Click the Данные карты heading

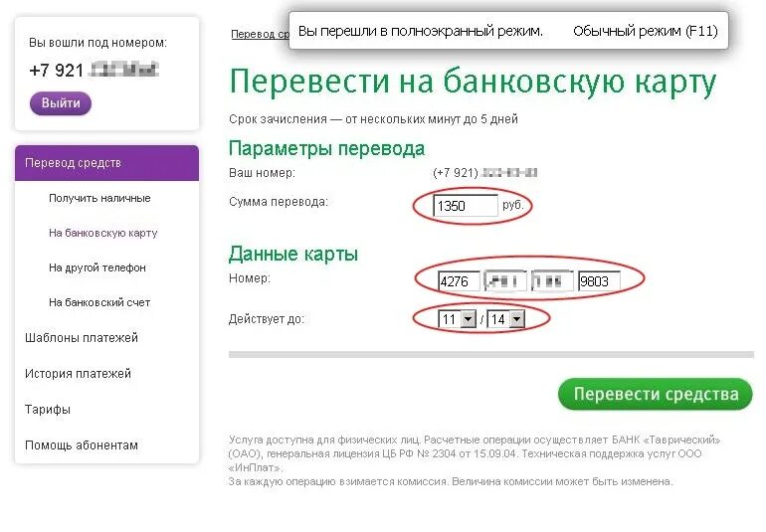[x=293, y=254]
